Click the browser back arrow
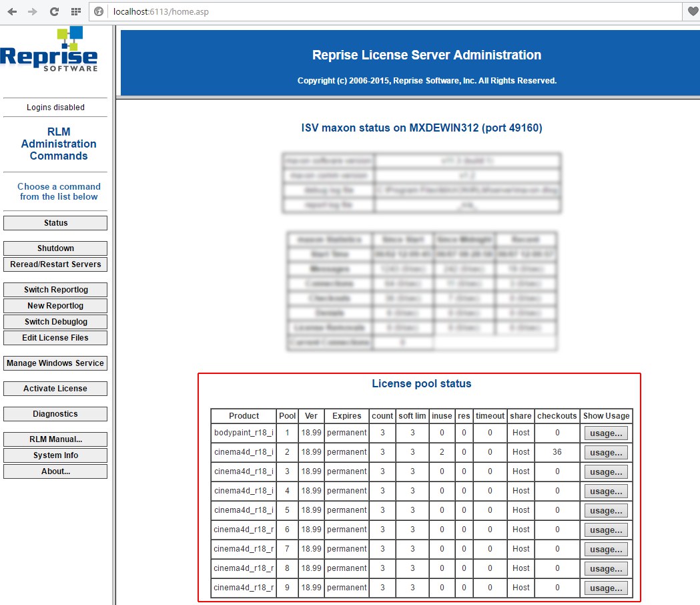 click(x=12, y=12)
